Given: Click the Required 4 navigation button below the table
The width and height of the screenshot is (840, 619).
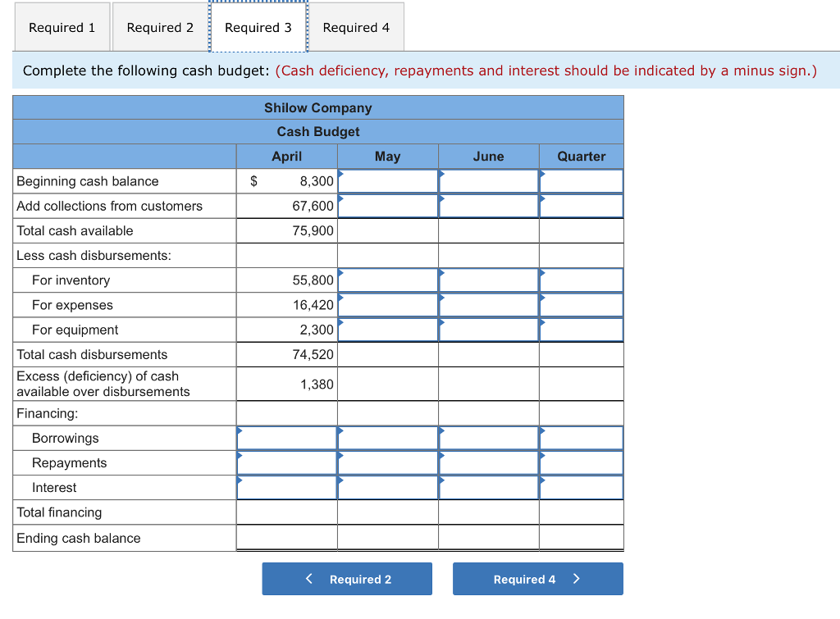Looking at the screenshot, I should click(x=537, y=578).
